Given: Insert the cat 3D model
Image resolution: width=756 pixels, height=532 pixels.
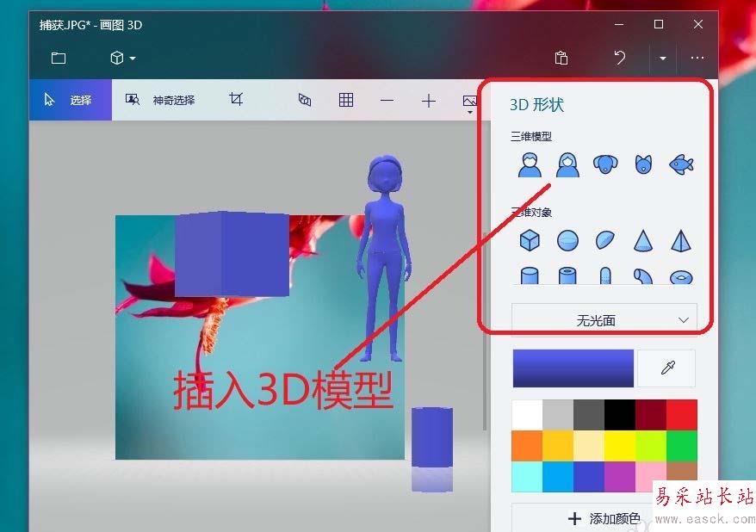Looking at the screenshot, I should coord(644,164).
